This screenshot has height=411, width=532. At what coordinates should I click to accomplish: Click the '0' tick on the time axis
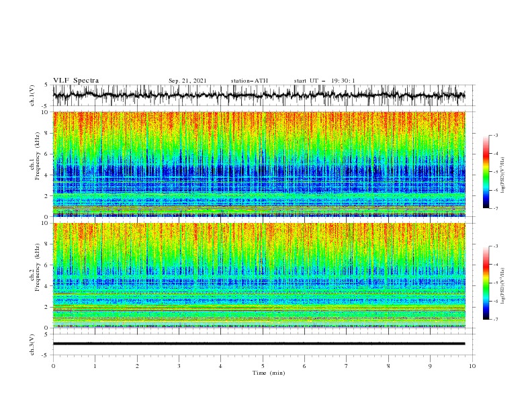[53, 366]
